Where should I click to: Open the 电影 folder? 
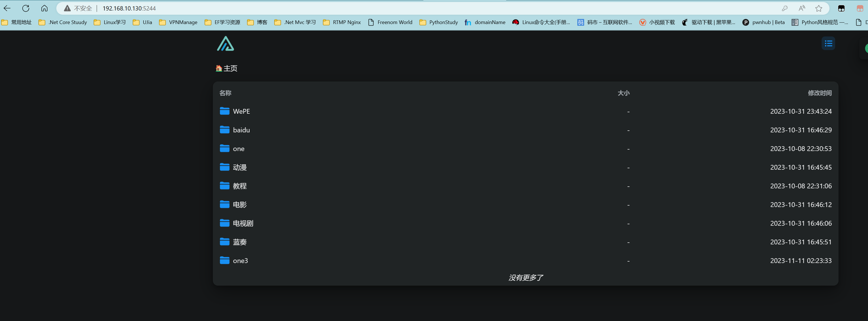pos(525,205)
